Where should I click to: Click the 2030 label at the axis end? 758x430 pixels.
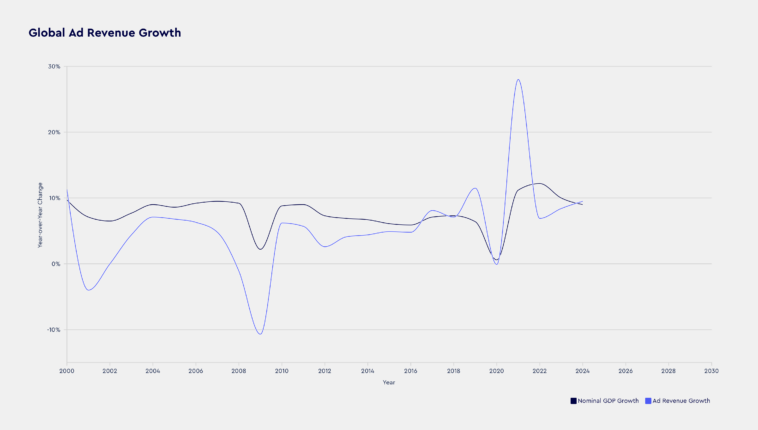710,371
